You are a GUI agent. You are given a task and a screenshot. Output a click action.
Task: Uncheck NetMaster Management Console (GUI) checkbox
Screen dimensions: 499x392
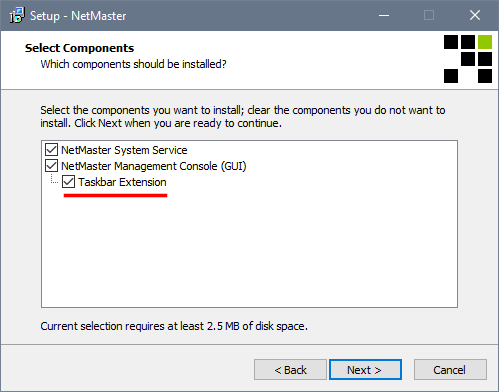[x=51, y=166]
